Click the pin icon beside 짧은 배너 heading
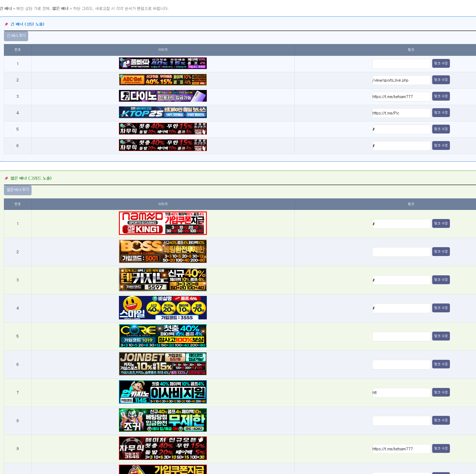Viewport: 476px width, 474px height. (x=6, y=178)
